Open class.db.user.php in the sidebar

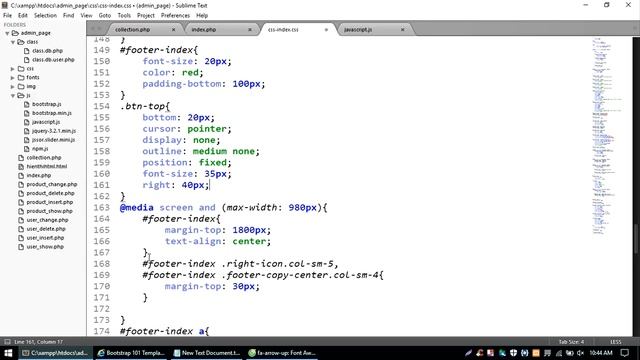point(53,60)
